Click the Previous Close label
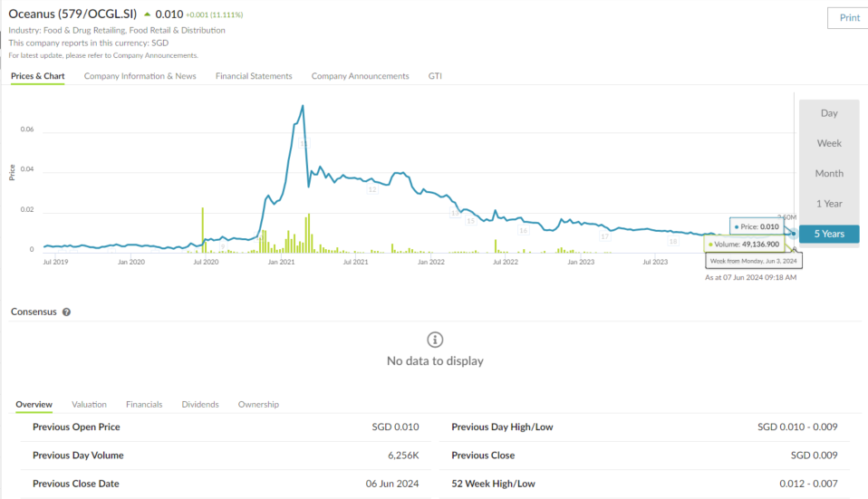Viewport: 868px width, 499px height. point(483,456)
